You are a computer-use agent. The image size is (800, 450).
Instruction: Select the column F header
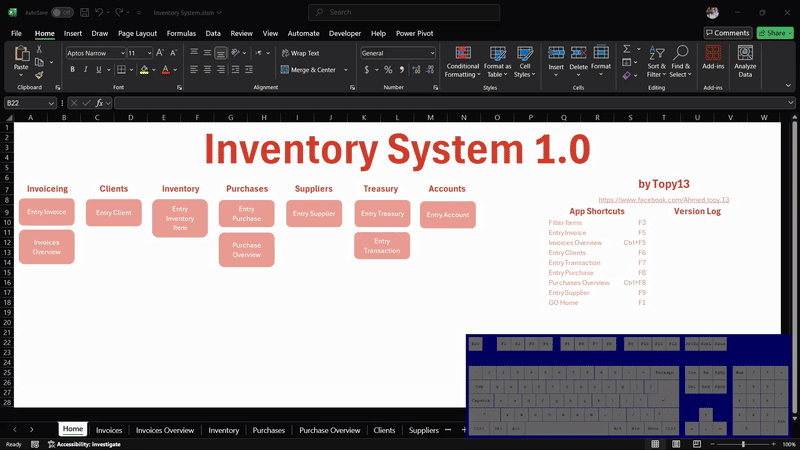tap(197, 117)
